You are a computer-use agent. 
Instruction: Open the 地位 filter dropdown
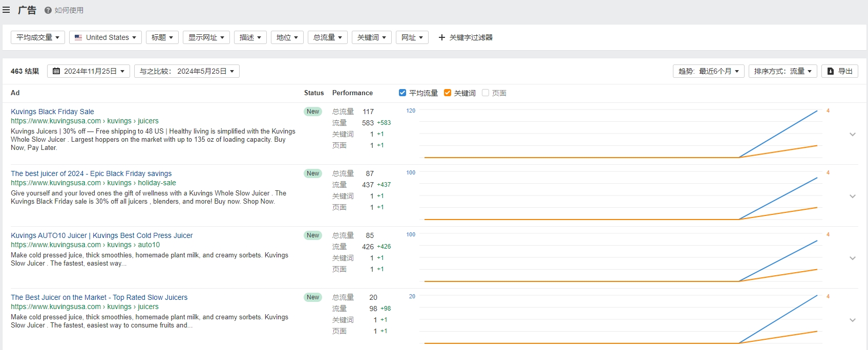pos(287,37)
